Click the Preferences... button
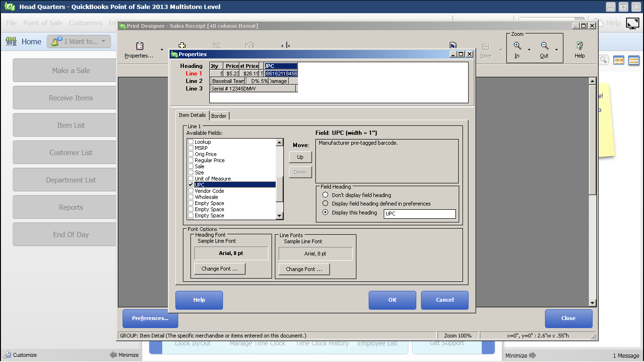Viewport: 644px width, 362px height. tap(150, 318)
